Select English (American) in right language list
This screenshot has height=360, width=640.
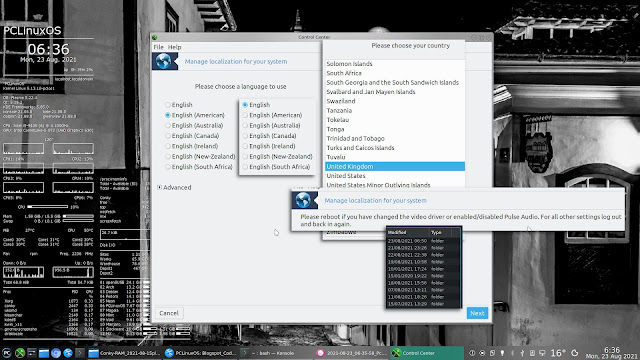coord(245,116)
